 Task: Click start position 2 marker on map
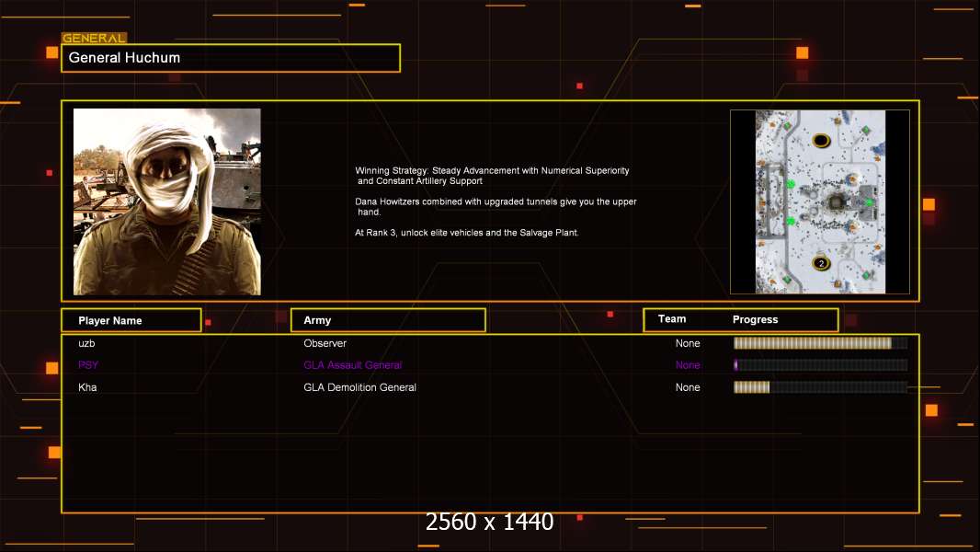[821, 263]
